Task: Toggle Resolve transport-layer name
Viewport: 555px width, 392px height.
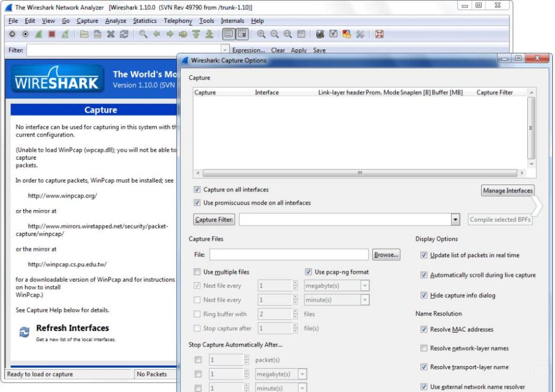Action: point(424,367)
